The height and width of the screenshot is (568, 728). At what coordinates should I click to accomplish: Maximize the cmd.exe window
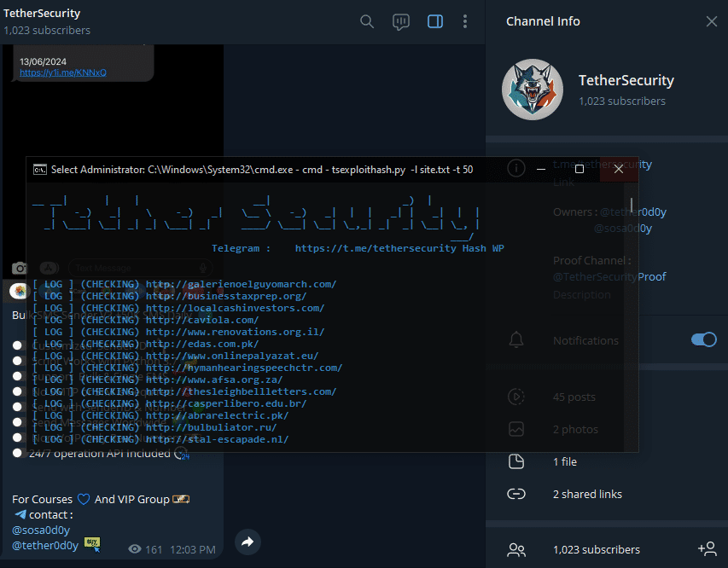tap(579, 170)
